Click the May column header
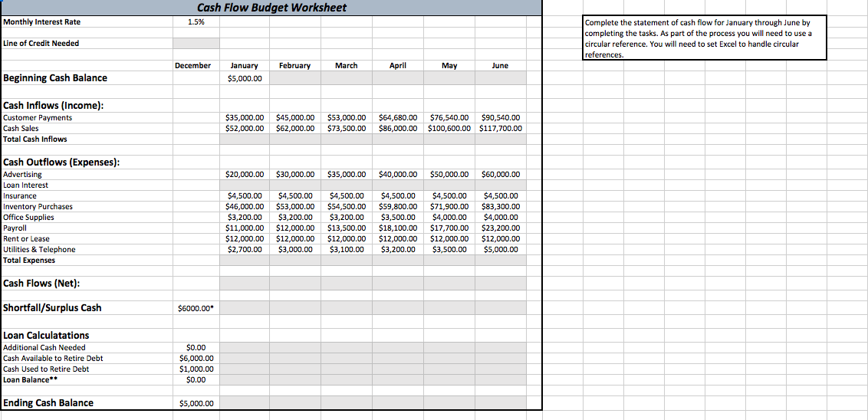The height and width of the screenshot is (420, 868). (x=449, y=65)
